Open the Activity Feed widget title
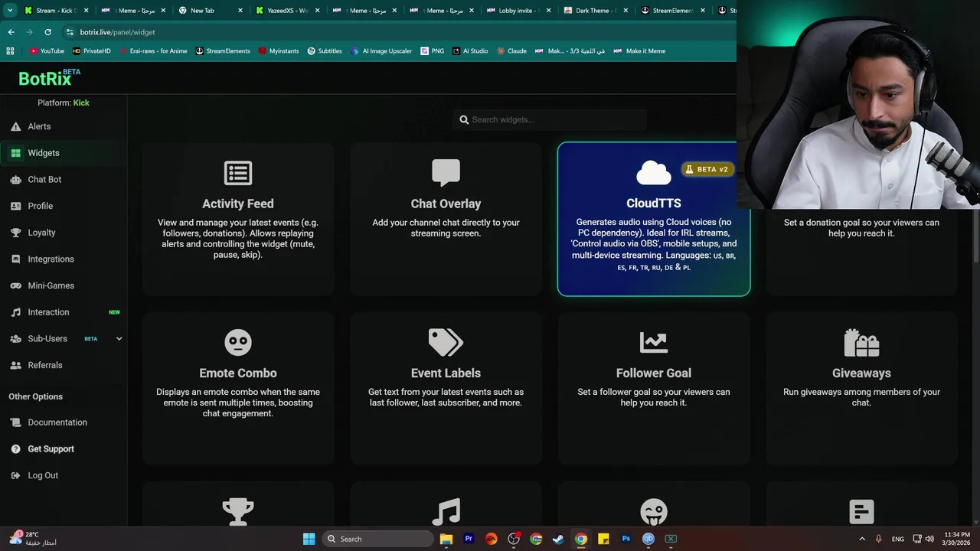 click(238, 204)
